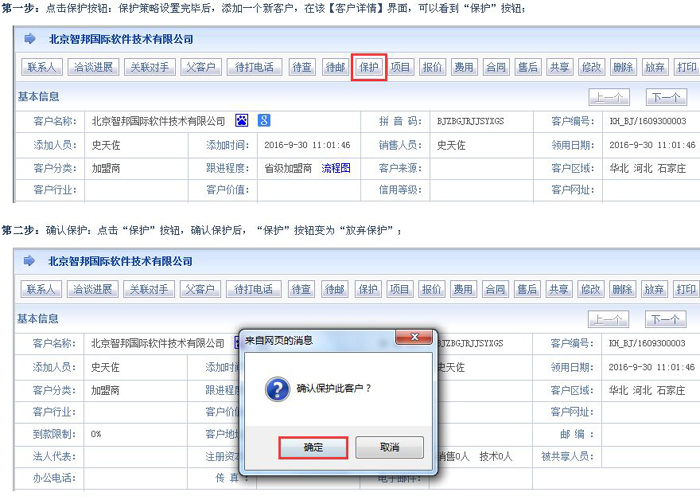Click 上一个 button in the top panel
Image resolution: width=700 pixels, height=500 pixels.
[x=608, y=97]
